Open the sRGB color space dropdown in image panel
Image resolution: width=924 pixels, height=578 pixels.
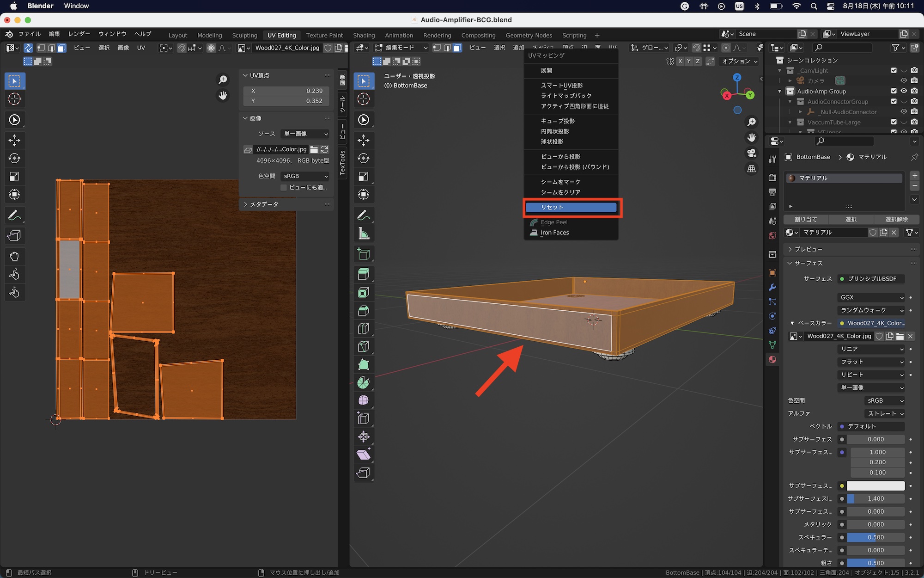305,176
